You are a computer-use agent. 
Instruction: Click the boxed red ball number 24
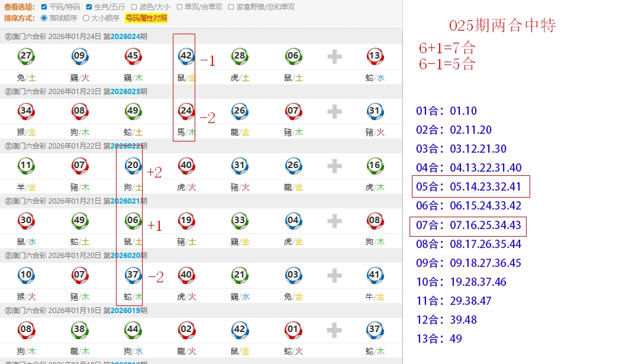(x=186, y=111)
